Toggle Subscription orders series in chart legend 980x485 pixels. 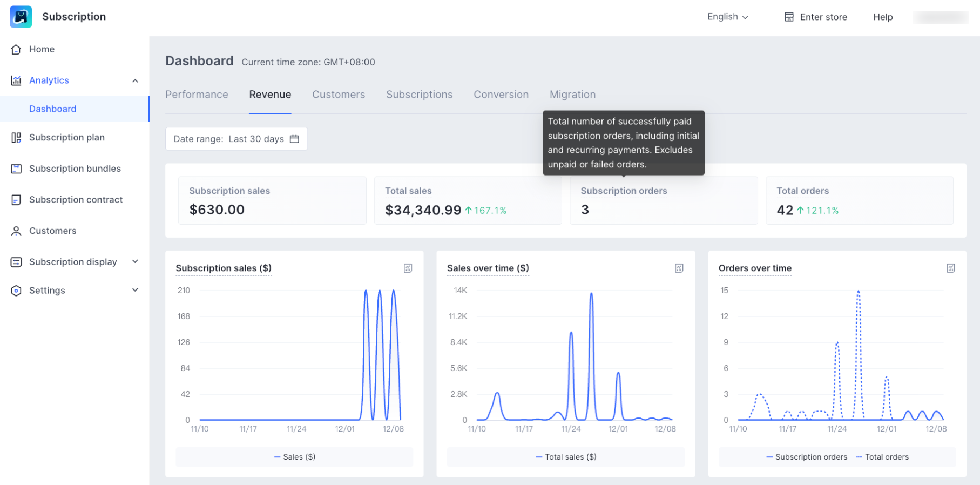point(807,457)
